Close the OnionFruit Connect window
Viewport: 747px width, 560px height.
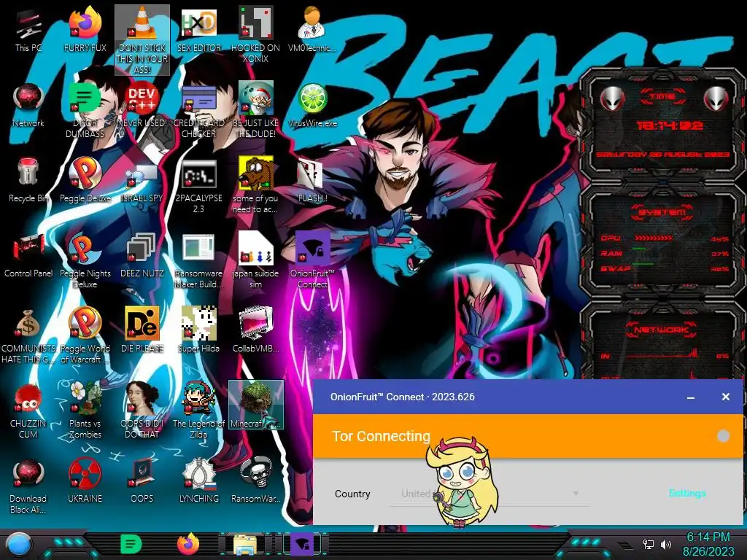tap(726, 397)
